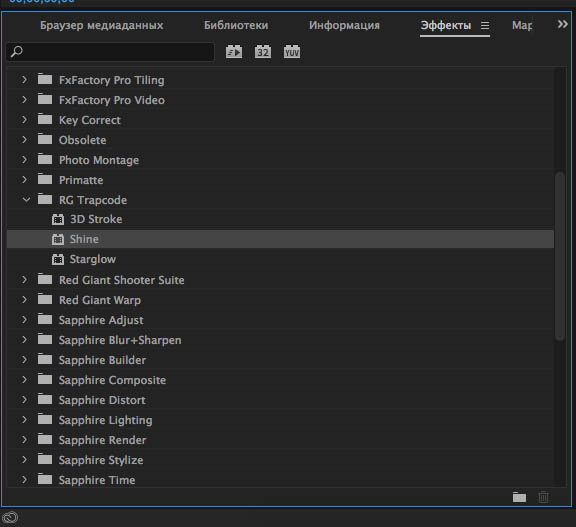Click the Key Correct folder icon
This screenshot has height=527, width=576.
click(x=45, y=119)
